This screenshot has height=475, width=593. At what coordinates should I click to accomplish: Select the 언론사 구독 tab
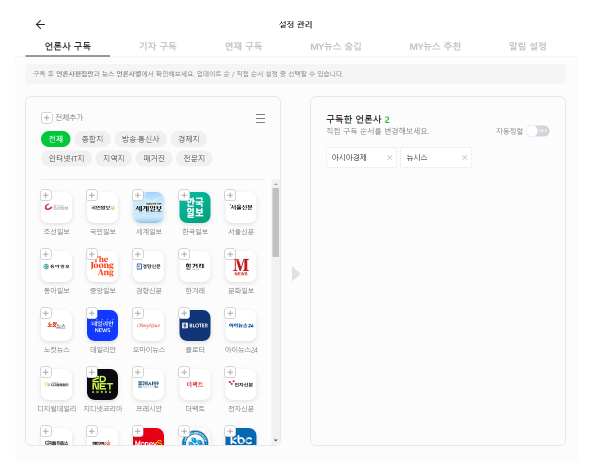[x=68, y=46]
